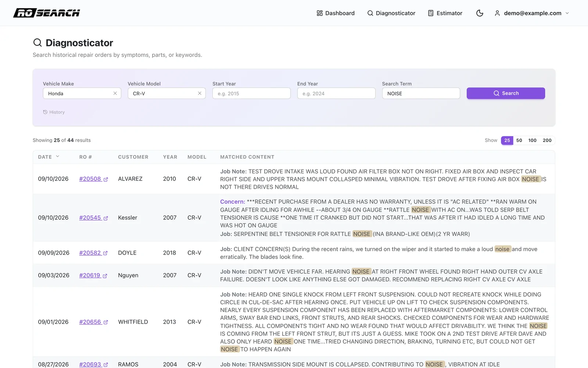Open the Vehicle Make combo box
This screenshot has width=588, height=368.
tap(82, 93)
